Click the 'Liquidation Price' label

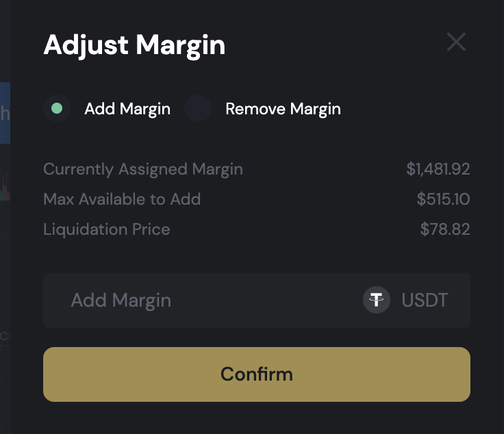[x=106, y=229]
